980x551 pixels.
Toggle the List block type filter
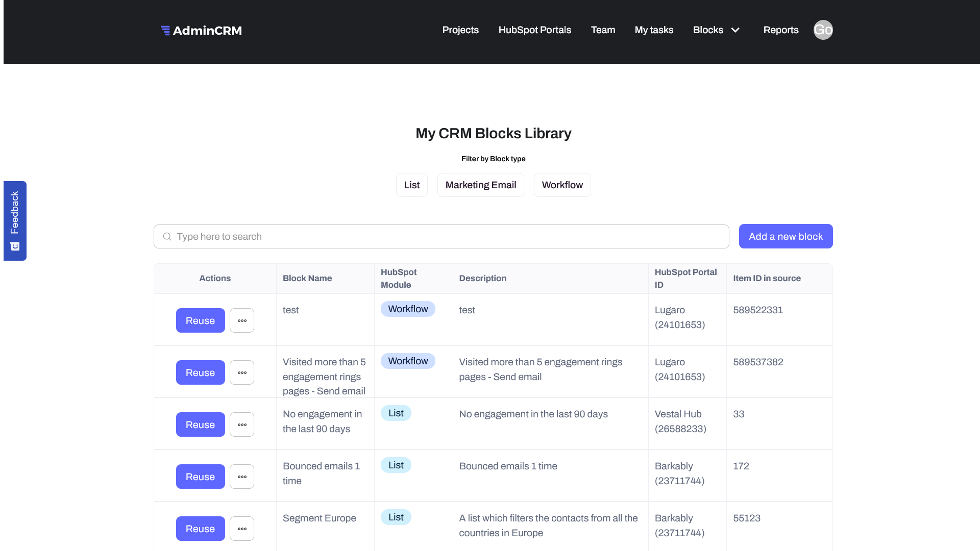[411, 185]
